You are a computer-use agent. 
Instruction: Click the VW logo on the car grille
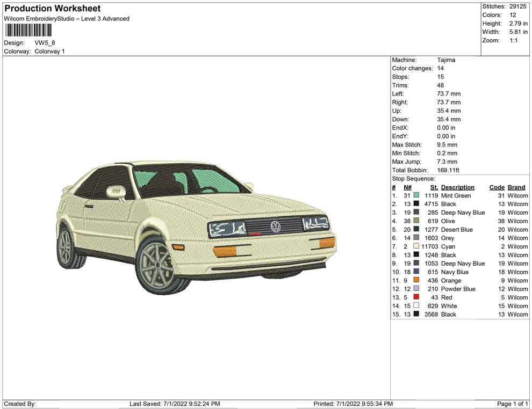275,227
